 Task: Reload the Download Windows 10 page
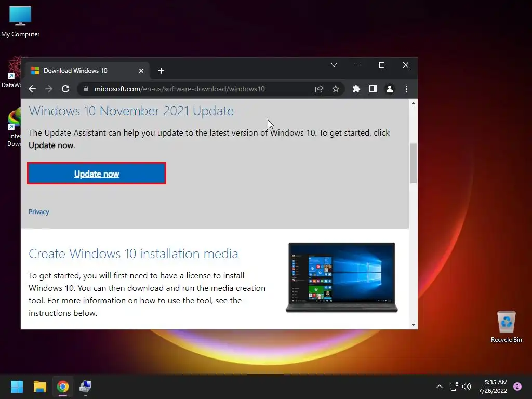[65, 89]
